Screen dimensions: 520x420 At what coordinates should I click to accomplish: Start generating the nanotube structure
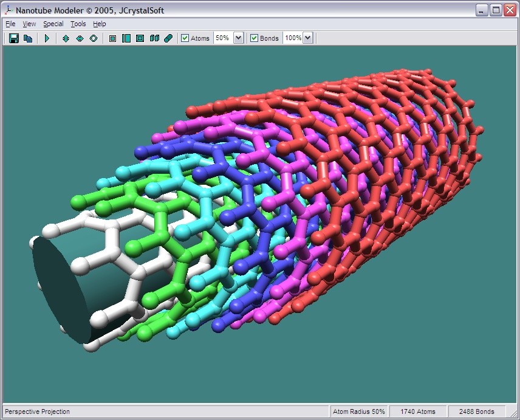click(x=47, y=38)
